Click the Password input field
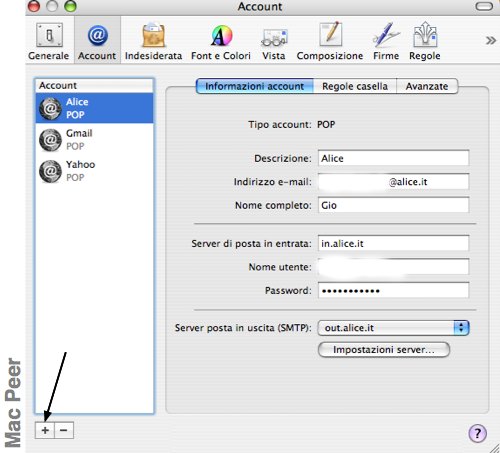 [x=393, y=290]
